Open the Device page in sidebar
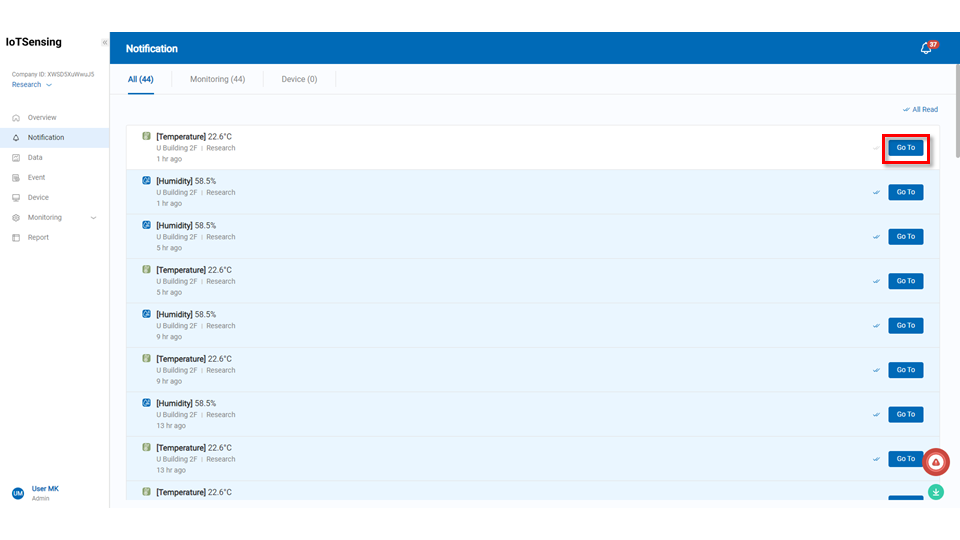 pos(38,198)
